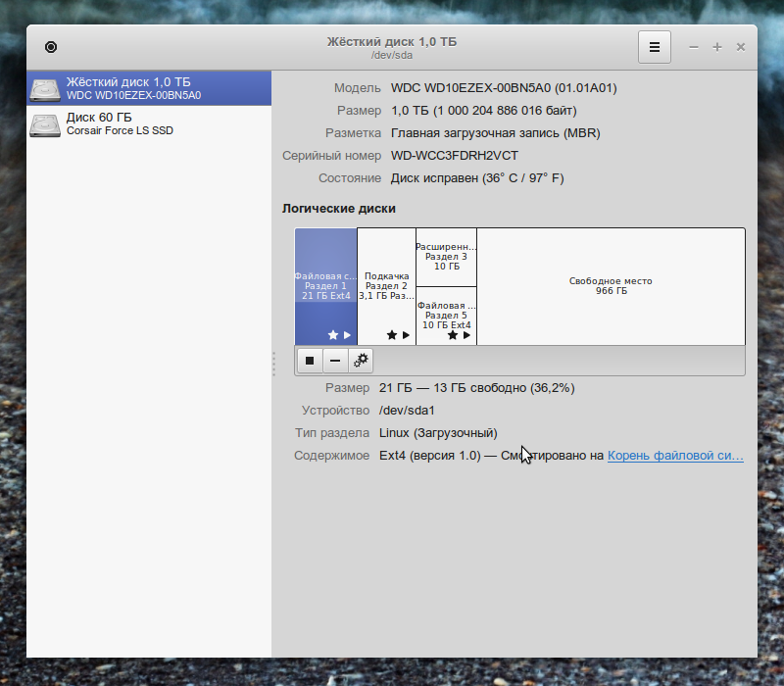Click the pane divider handle beside the sidebar
This screenshot has width=784, height=686.
(x=273, y=363)
